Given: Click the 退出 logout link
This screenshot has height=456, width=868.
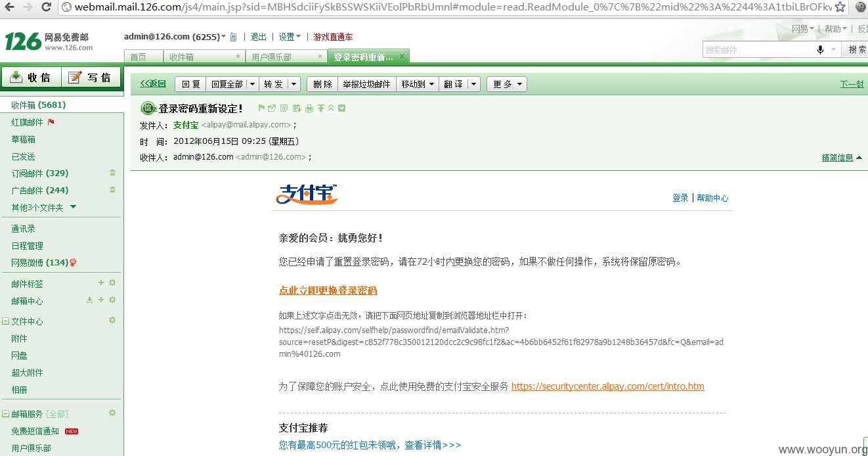Looking at the screenshot, I should coord(259,37).
